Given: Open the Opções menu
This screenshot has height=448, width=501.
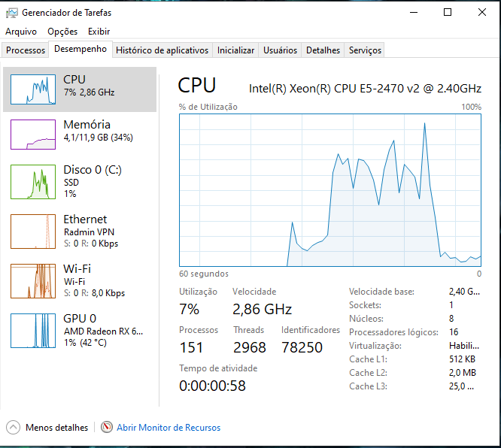Looking at the screenshot, I should coord(62,32).
